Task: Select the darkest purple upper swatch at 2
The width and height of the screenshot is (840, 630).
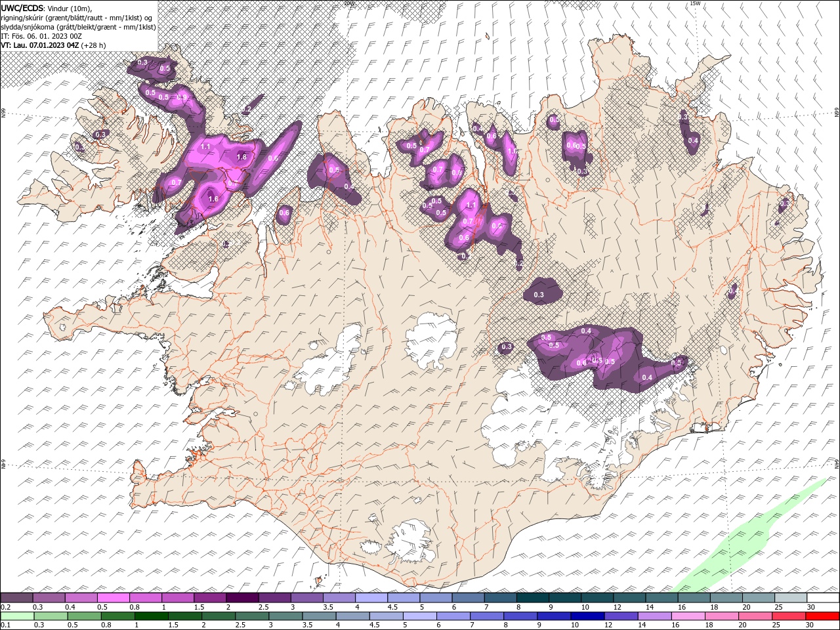Action: (x=242, y=598)
